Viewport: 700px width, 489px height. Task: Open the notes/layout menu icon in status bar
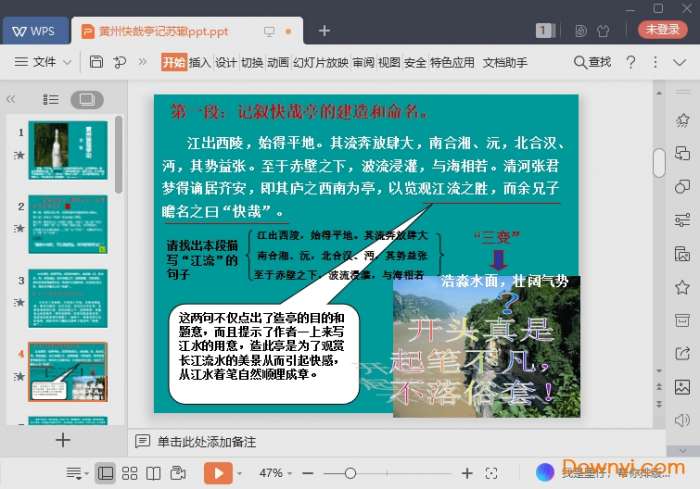(76, 473)
